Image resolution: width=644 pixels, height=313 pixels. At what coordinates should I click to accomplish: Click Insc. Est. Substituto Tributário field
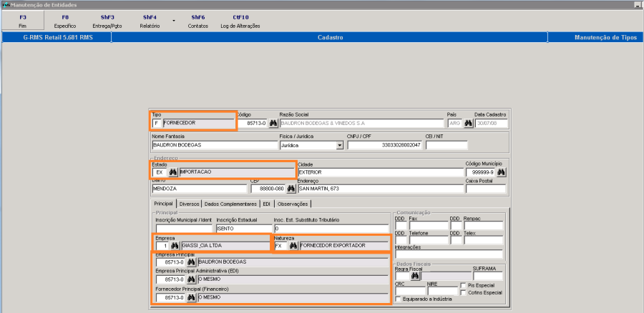[x=331, y=229]
